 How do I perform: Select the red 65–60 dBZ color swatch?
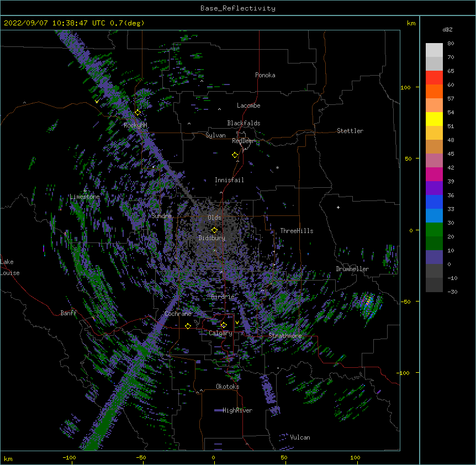pos(434,78)
